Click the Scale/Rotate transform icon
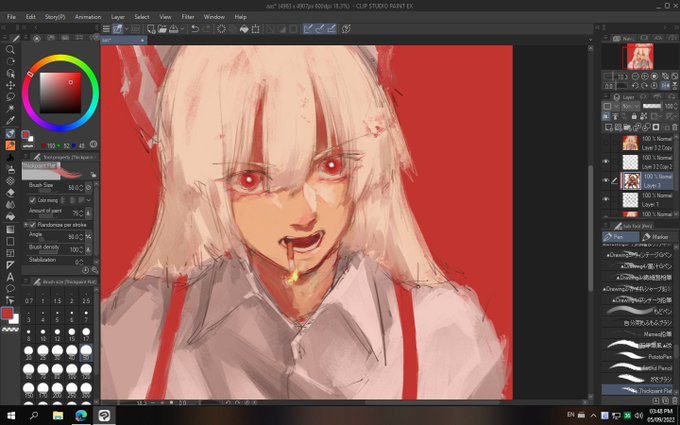 (256, 29)
